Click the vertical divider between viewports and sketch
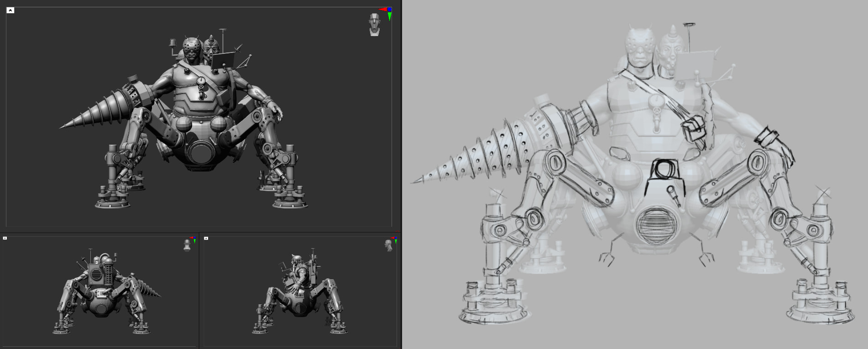Viewport: 868px width, 349px height. click(x=401, y=174)
